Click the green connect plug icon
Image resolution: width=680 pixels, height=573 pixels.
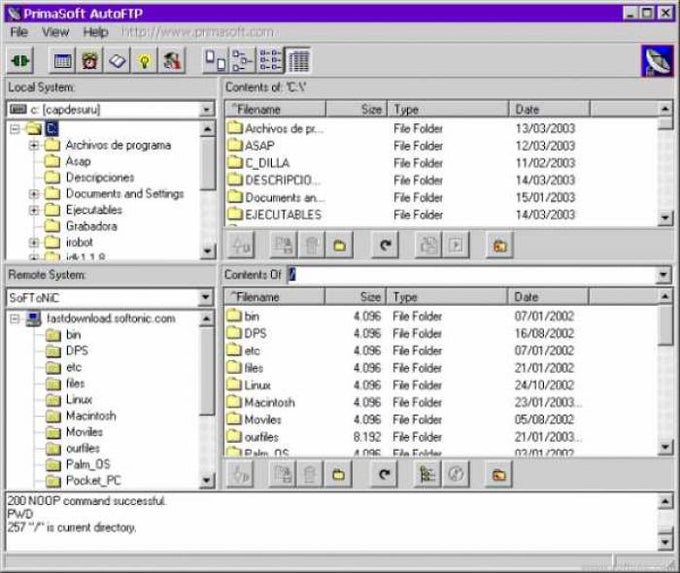[20, 60]
